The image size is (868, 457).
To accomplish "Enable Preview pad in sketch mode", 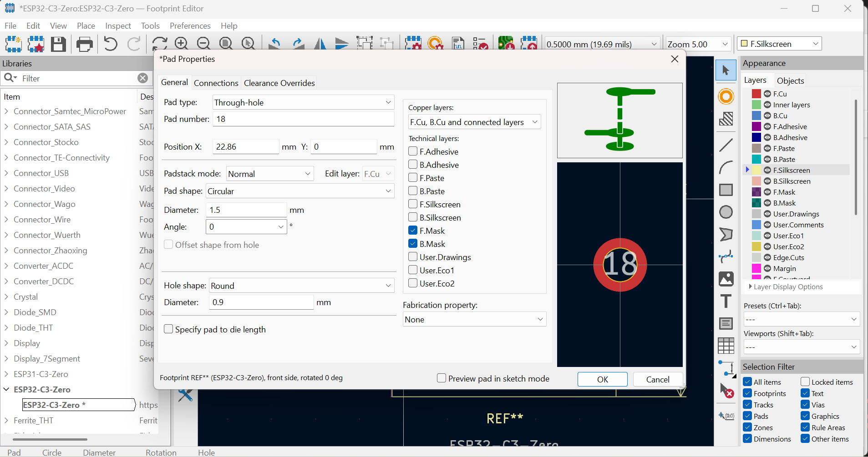I will [x=442, y=378].
